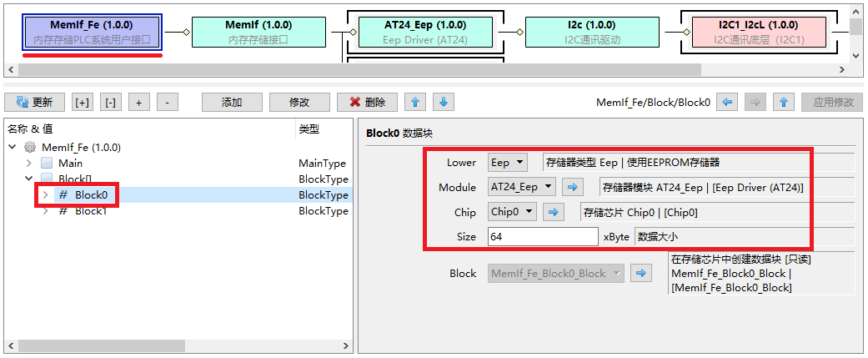Move item up with blue up arrow

(415, 102)
